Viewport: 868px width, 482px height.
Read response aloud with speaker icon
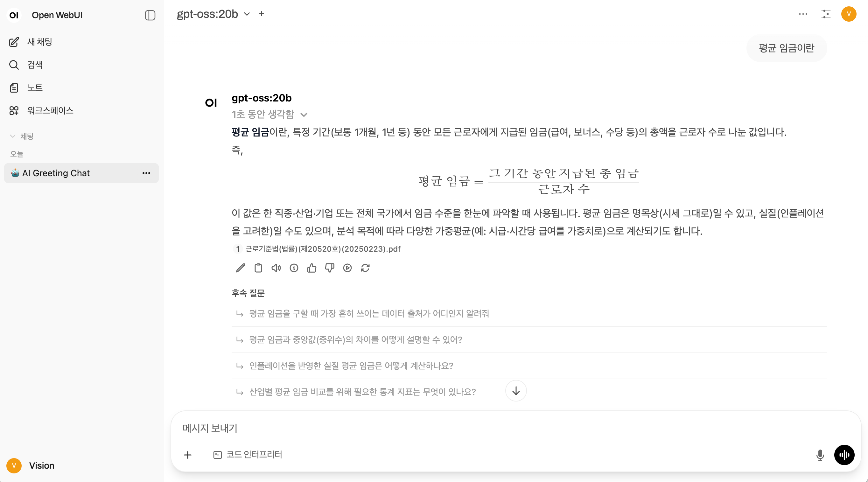[x=276, y=268]
